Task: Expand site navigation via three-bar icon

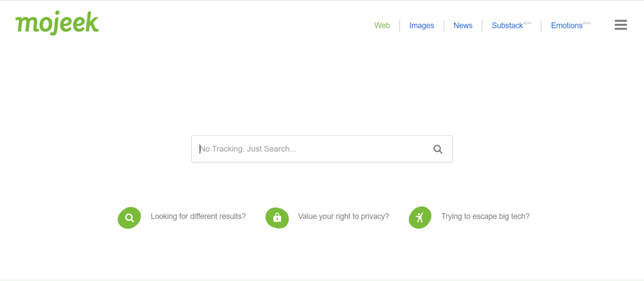Action: pos(621,25)
